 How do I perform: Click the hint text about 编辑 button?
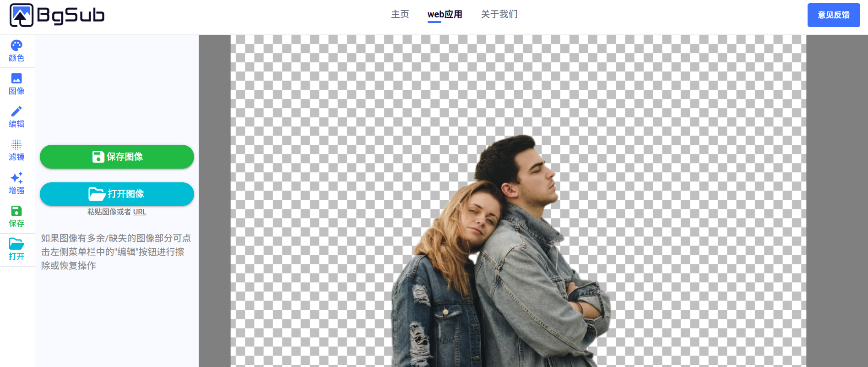116,252
